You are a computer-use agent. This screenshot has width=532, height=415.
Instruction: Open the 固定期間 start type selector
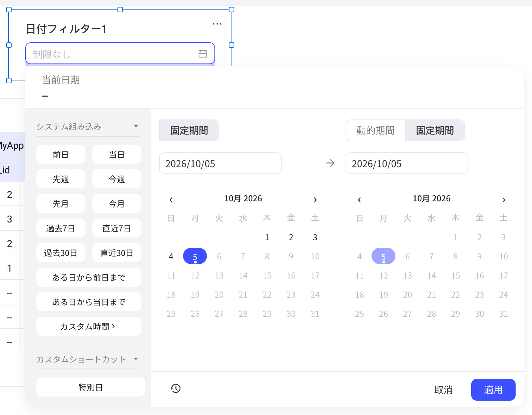[189, 130]
